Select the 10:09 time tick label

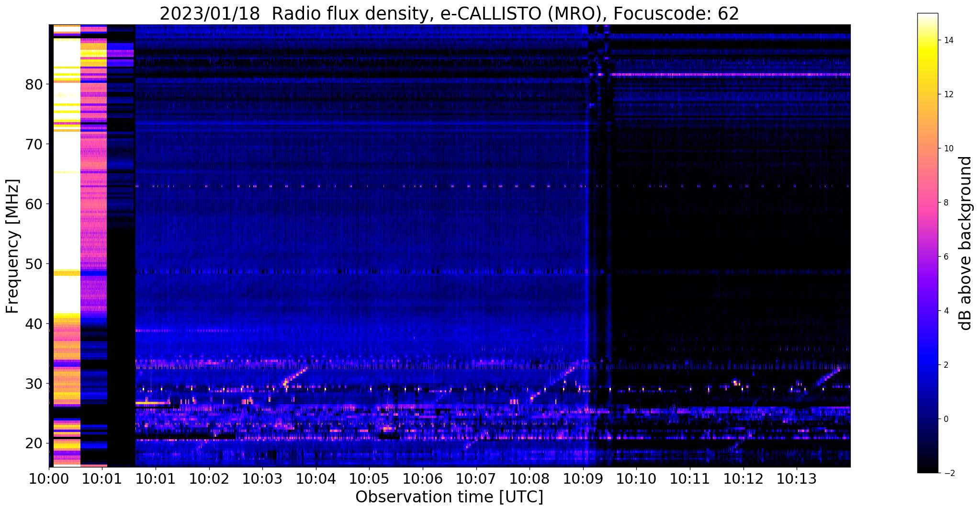point(583,479)
